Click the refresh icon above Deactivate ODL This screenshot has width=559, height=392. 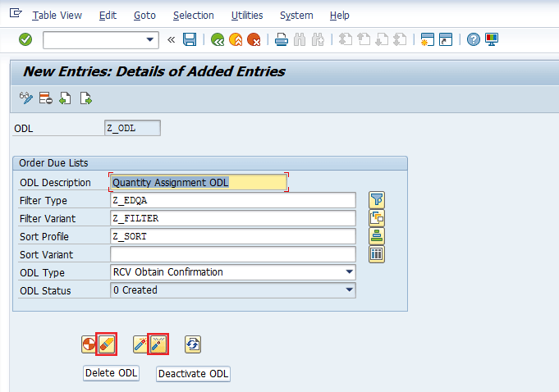point(193,344)
